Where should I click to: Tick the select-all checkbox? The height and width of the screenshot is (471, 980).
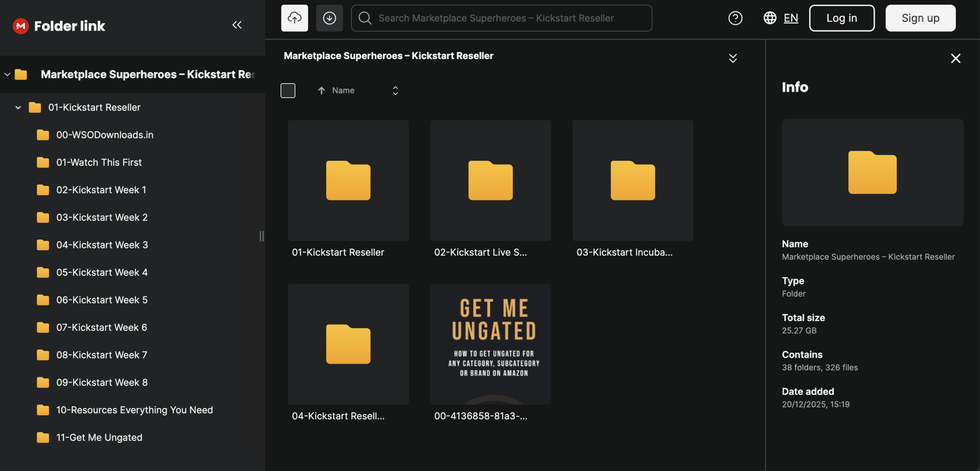pyautogui.click(x=288, y=91)
